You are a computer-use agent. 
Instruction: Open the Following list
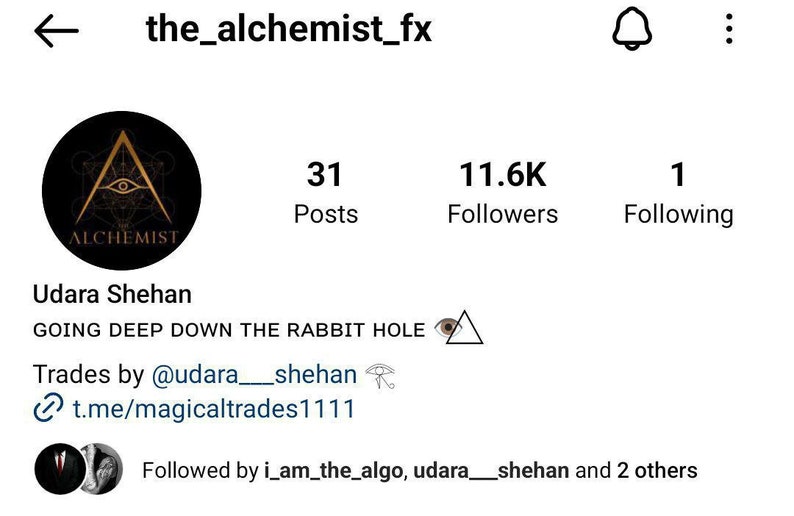tap(678, 192)
